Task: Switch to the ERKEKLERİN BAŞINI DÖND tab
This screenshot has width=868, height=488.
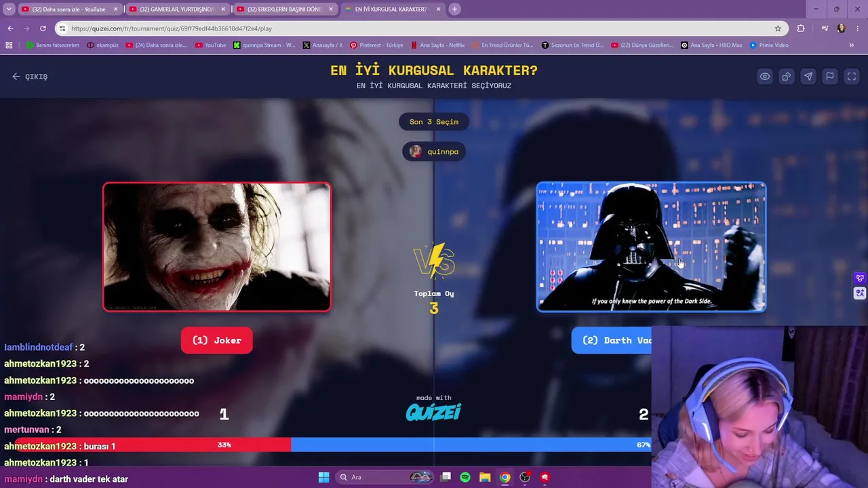Action: point(285,9)
